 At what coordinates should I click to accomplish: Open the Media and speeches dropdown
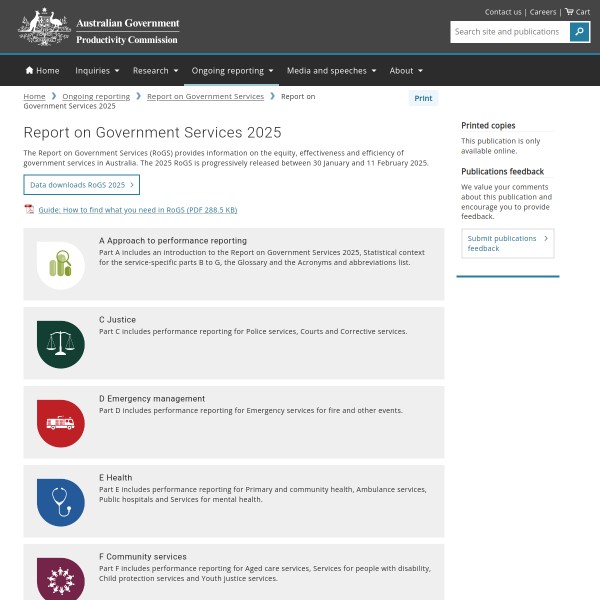[332, 71]
